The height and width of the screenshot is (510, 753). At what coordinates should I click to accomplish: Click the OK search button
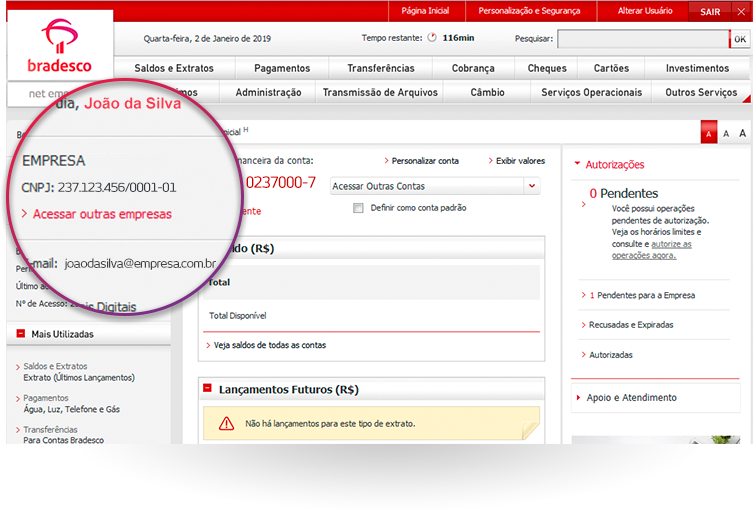click(x=740, y=39)
